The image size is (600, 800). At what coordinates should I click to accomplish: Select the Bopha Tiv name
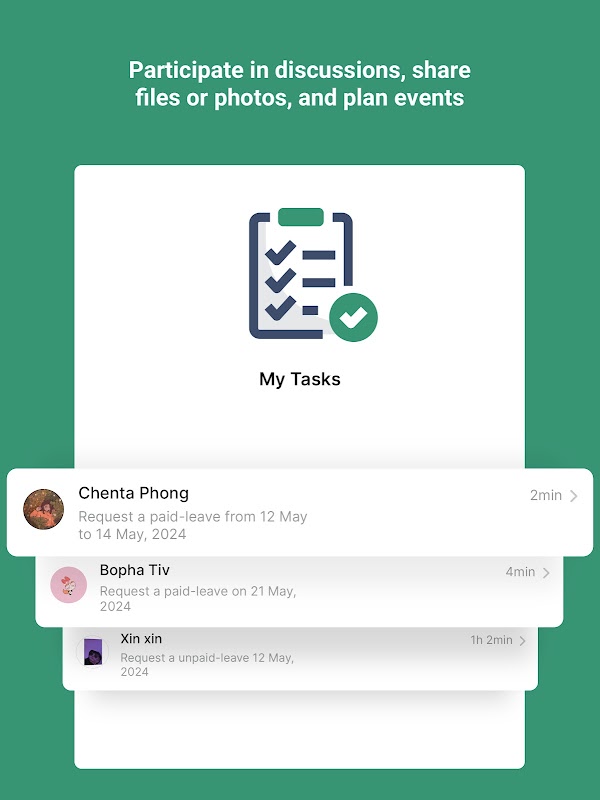(135, 570)
